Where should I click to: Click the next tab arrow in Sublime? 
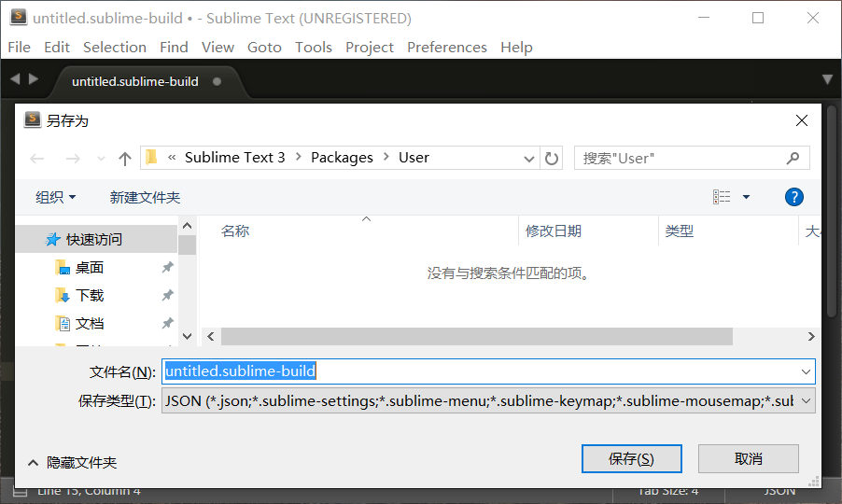coord(34,79)
